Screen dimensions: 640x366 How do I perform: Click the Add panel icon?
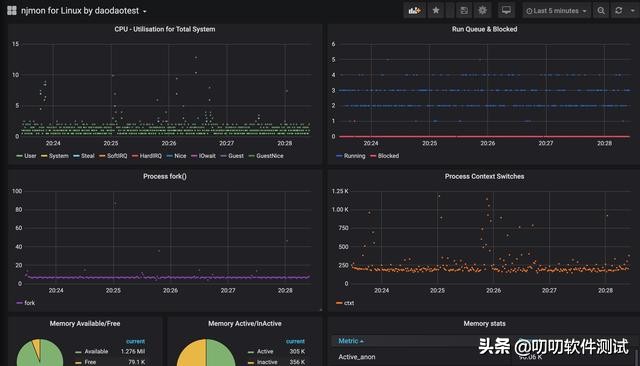414,11
